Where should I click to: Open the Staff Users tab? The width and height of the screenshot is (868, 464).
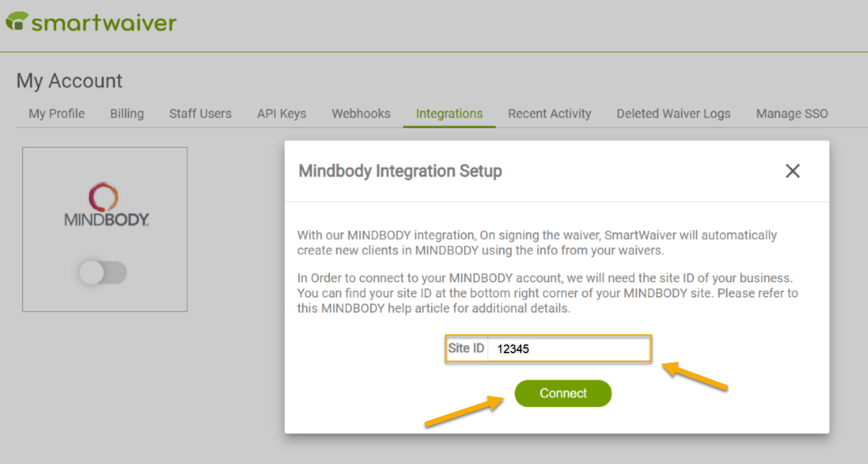(201, 114)
